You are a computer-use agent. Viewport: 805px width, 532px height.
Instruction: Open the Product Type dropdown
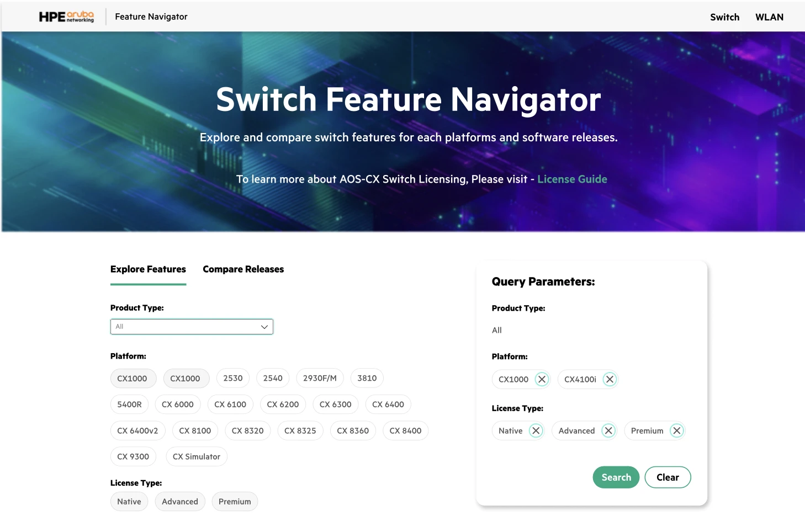[x=192, y=327]
